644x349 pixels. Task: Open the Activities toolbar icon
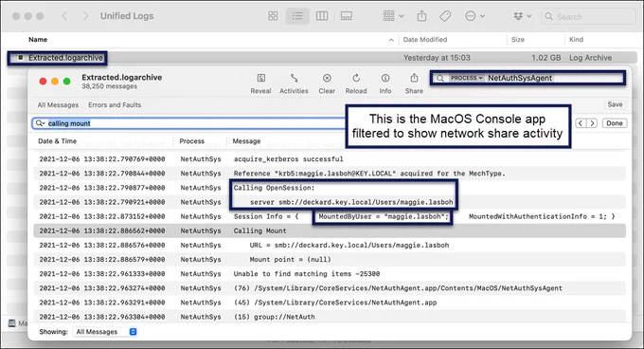tap(294, 78)
